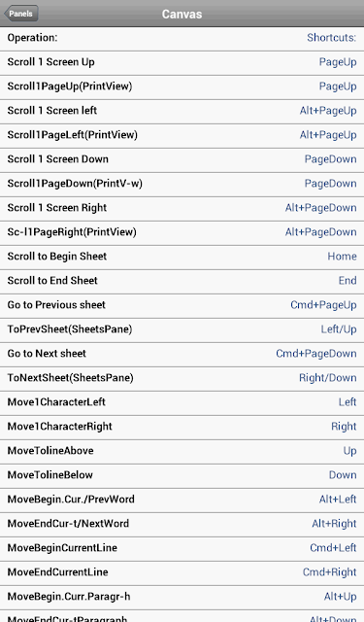Select ToNextSheet(SheetsPane) list item
The image size is (364, 622).
182,379
